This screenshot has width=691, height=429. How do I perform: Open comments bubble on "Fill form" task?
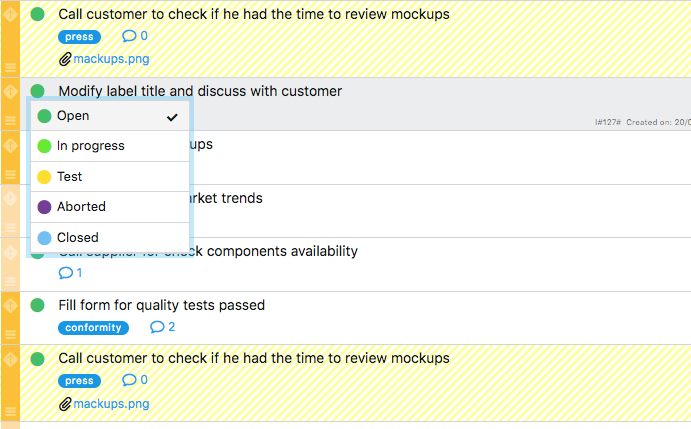pyautogui.click(x=162, y=327)
